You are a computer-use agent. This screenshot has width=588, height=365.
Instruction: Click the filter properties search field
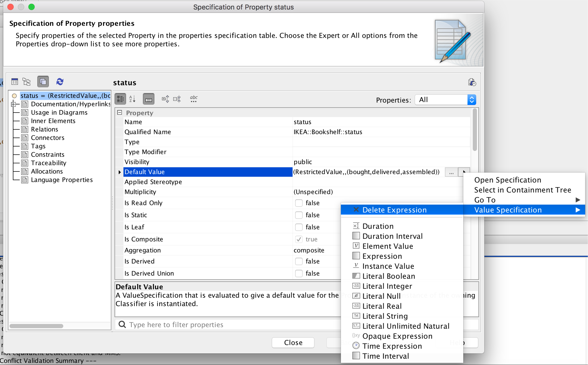(x=227, y=325)
